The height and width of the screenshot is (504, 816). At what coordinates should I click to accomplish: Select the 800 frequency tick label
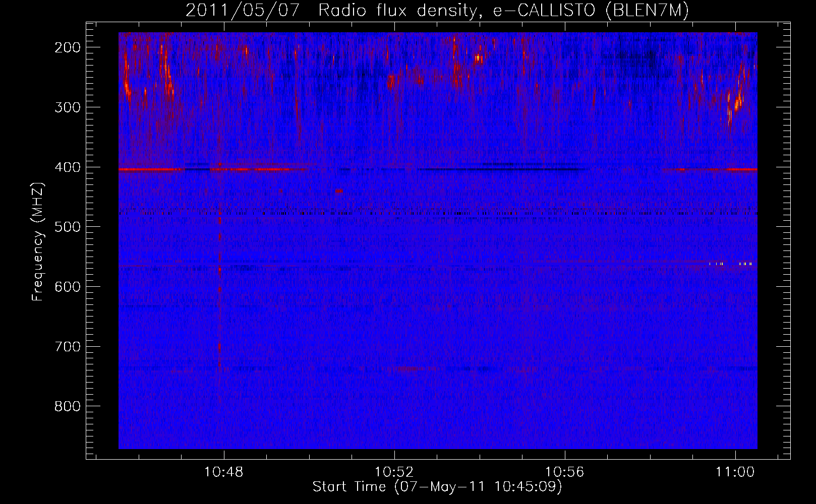(68, 406)
